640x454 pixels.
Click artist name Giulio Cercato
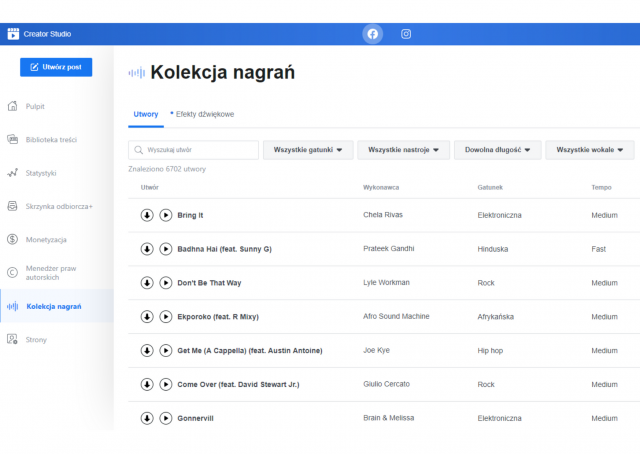[386, 384]
